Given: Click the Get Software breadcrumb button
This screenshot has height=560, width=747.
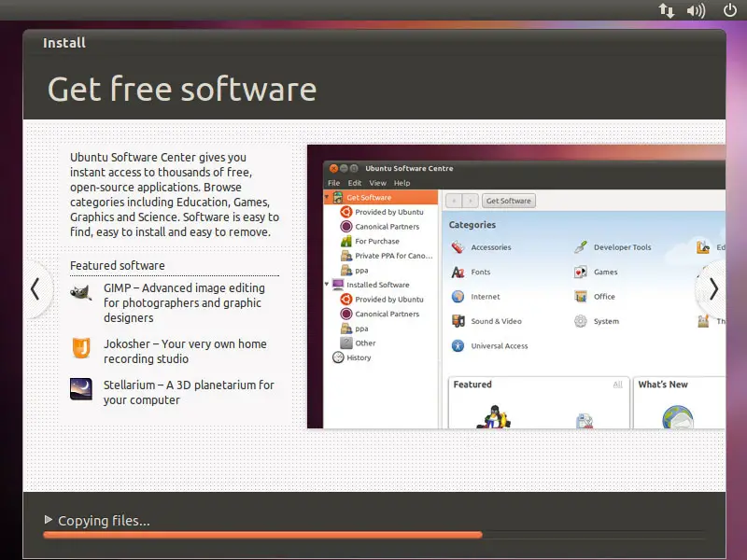Looking at the screenshot, I should [x=509, y=201].
